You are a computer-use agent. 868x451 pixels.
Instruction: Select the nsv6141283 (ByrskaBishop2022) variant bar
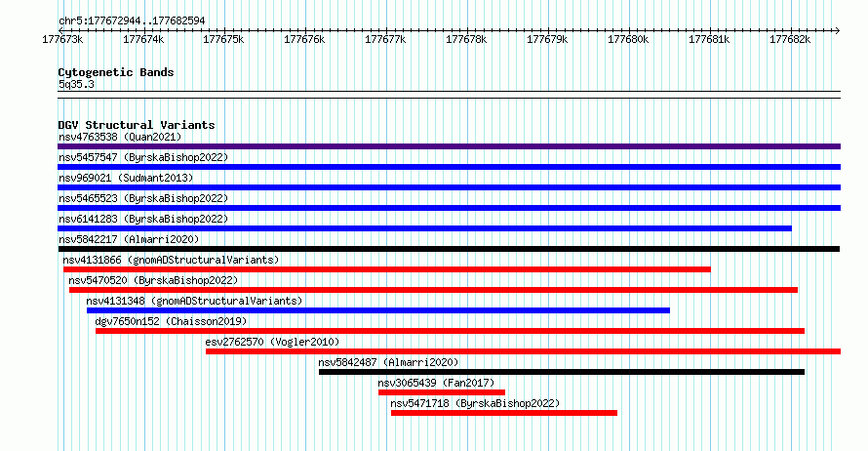[424, 228]
